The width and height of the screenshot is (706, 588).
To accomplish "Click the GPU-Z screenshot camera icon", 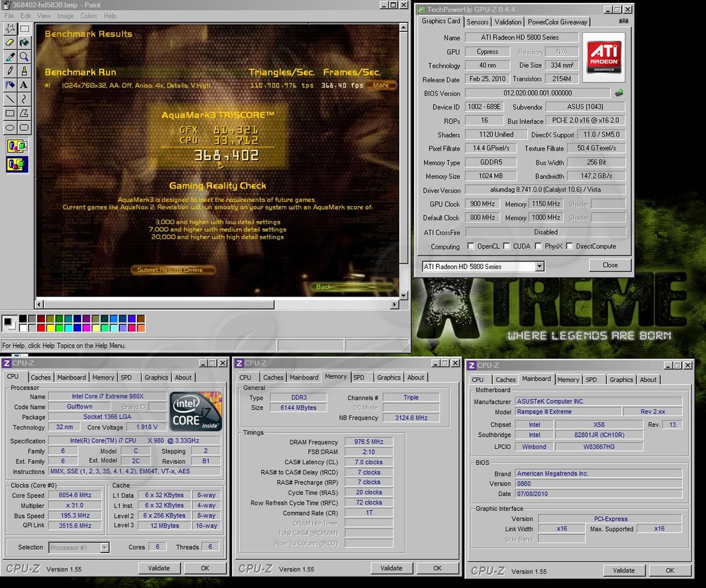I will click(x=623, y=21).
